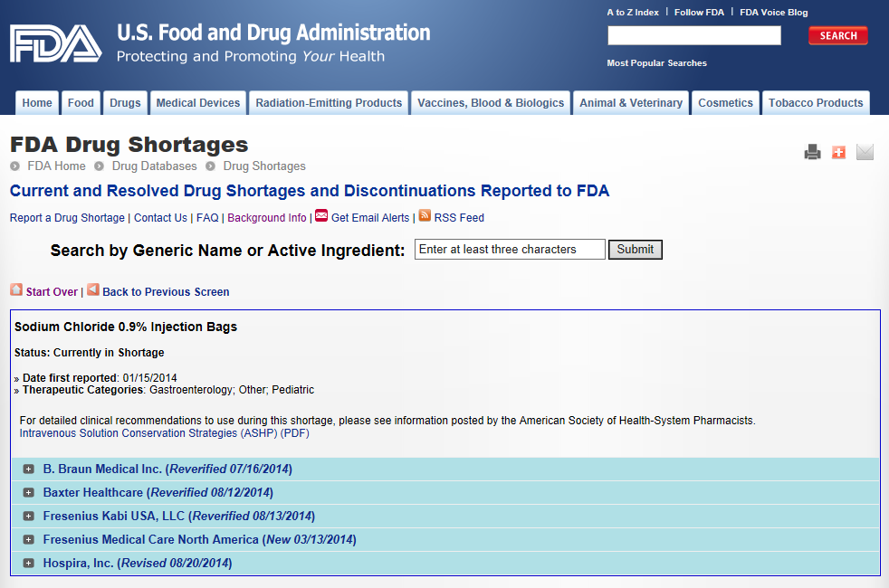Click the Start Over home icon

[16, 289]
